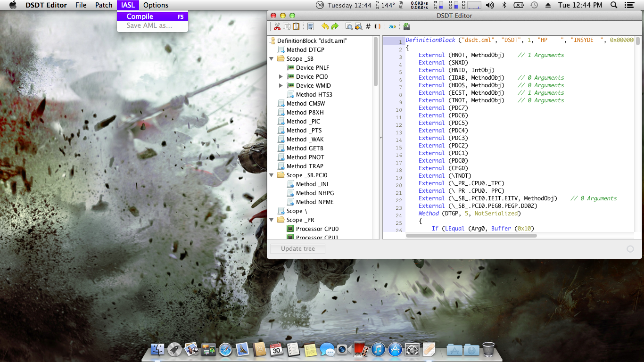This screenshot has height=362, width=644.
Task: Open the Options menu
Action: click(x=156, y=5)
